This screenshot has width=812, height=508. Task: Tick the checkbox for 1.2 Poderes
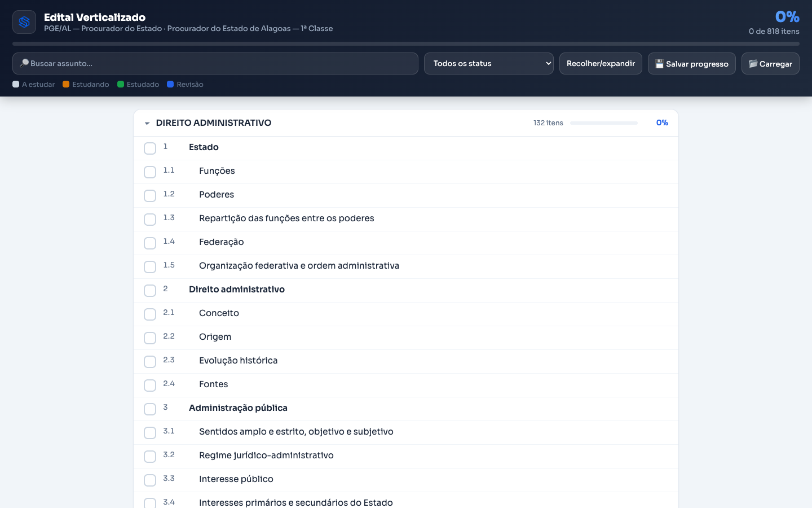coord(150,196)
